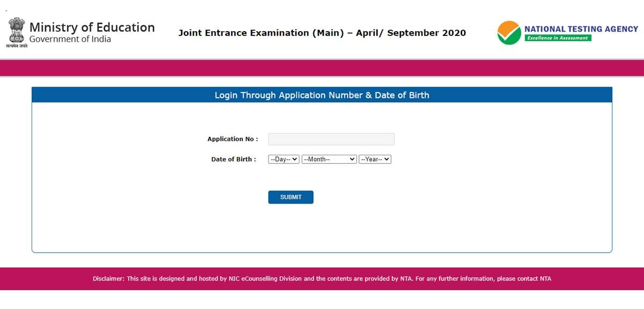Image resolution: width=644 pixels, height=309 pixels.
Task: Expand the Month dropdown
Action: click(329, 160)
